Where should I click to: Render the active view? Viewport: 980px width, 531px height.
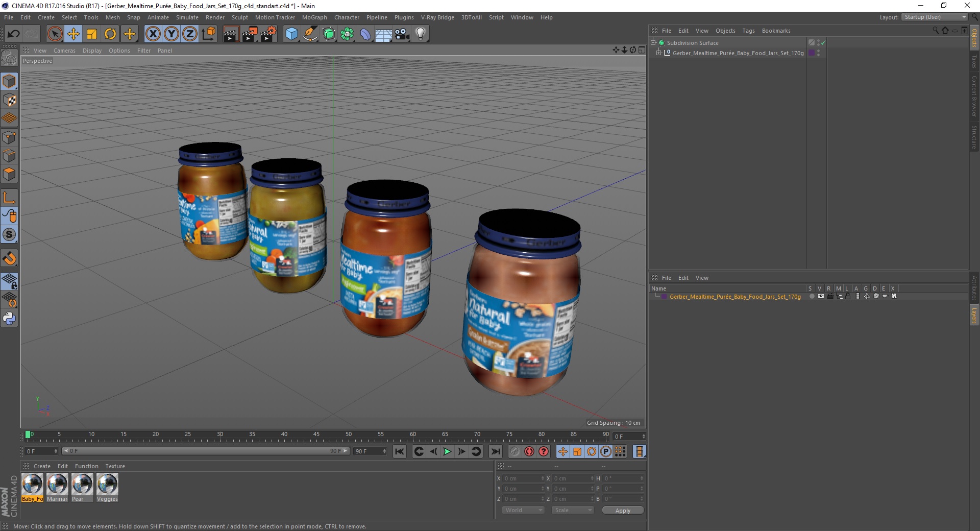coord(231,34)
